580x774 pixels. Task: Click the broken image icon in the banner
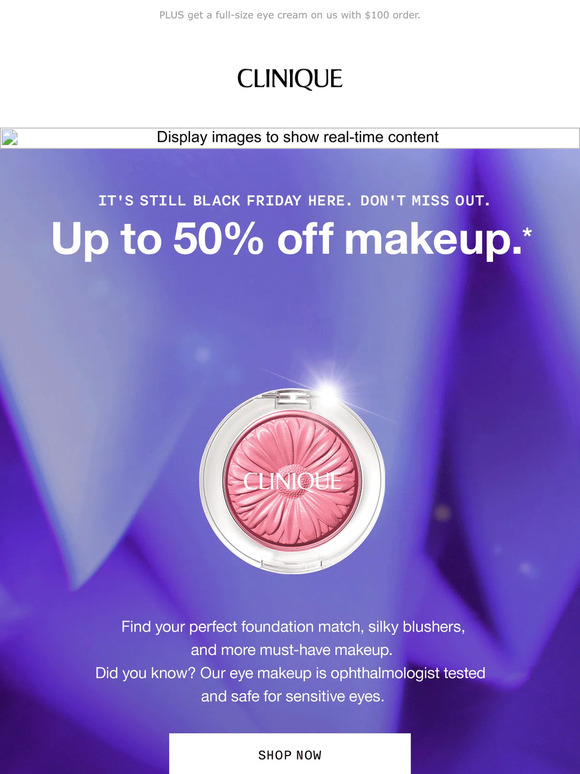point(9,138)
